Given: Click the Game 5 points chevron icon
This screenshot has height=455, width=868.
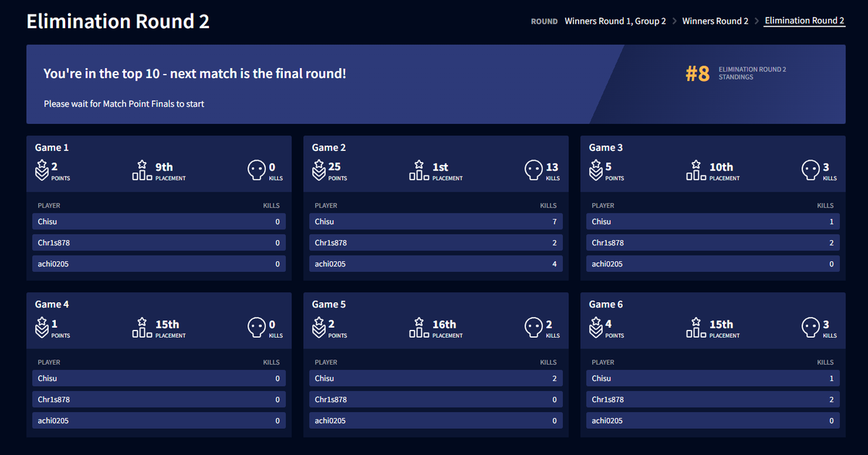Looking at the screenshot, I should coord(318,328).
